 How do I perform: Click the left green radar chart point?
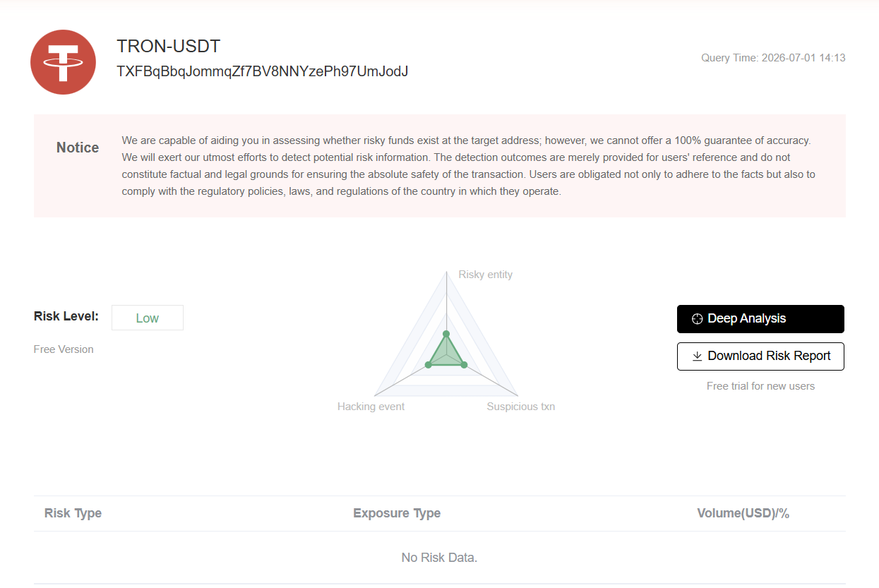428,364
